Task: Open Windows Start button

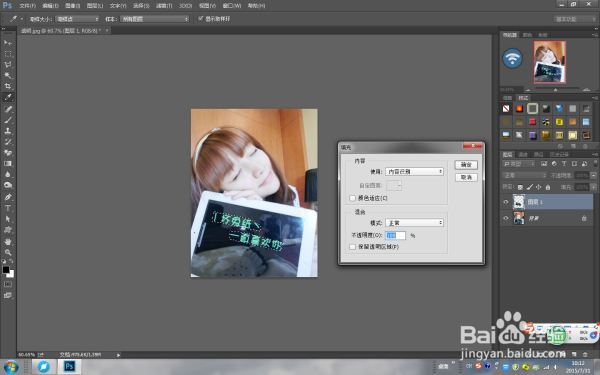Action: pos(11,367)
